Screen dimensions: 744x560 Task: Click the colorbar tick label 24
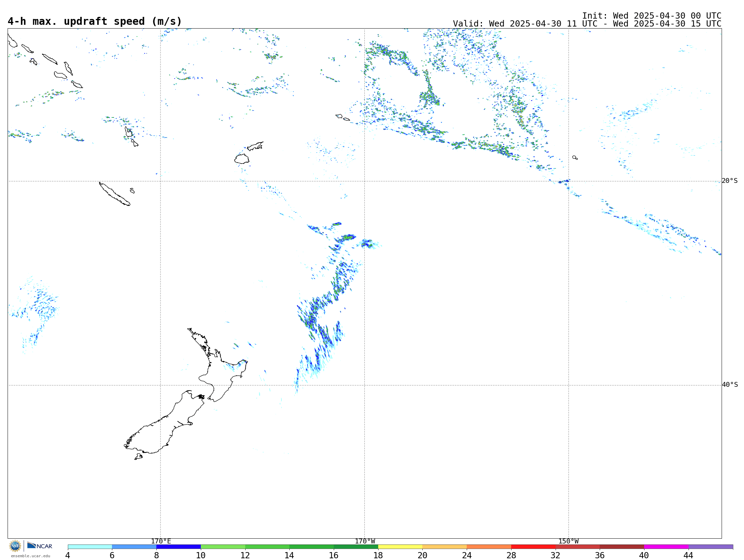pos(467,555)
